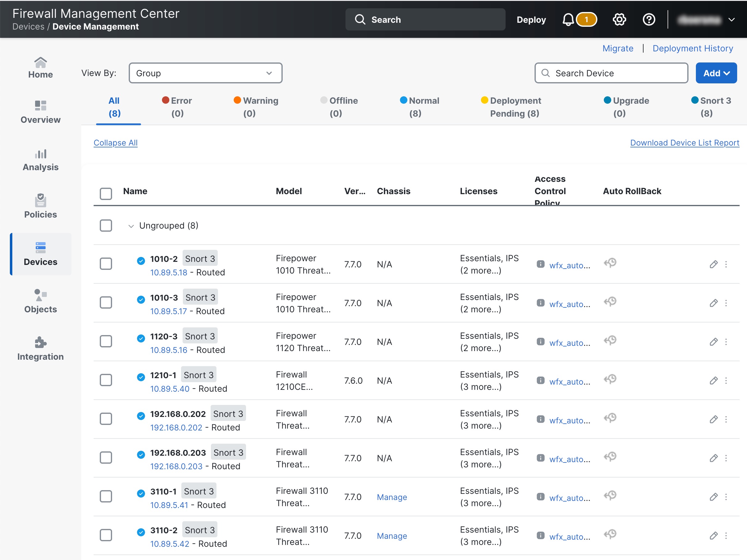Open the settings gear in the top bar
This screenshot has width=747, height=560.
(x=619, y=19)
